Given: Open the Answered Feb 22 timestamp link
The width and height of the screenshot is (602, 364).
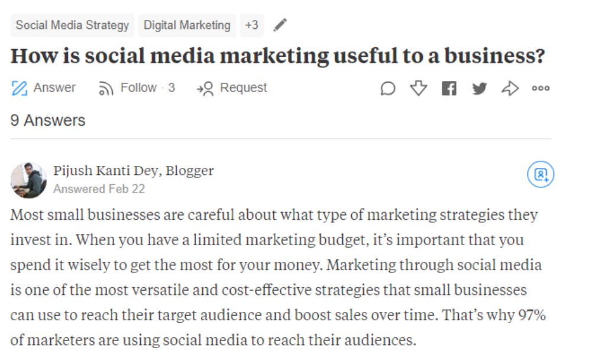Looking at the screenshot, I should tap(99, 189).
